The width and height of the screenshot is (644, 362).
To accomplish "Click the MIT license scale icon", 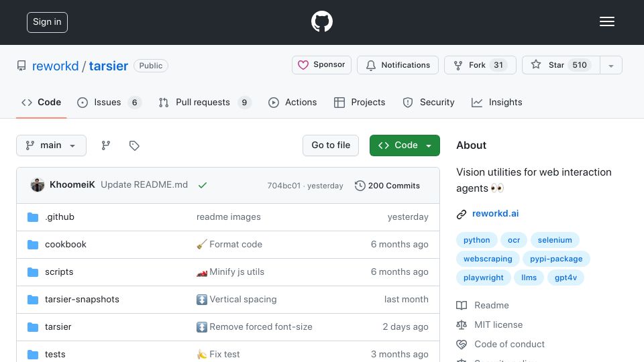I will [462, 325].
